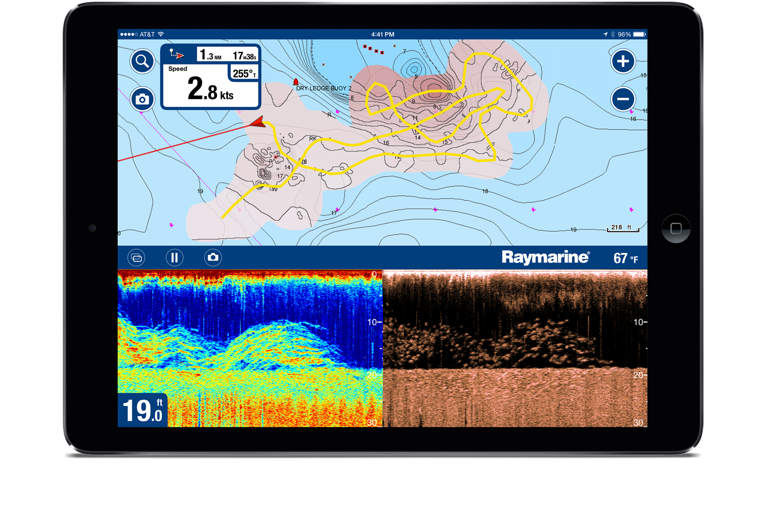Tap the 19.0 ft depth readout

tap(142, 410)
